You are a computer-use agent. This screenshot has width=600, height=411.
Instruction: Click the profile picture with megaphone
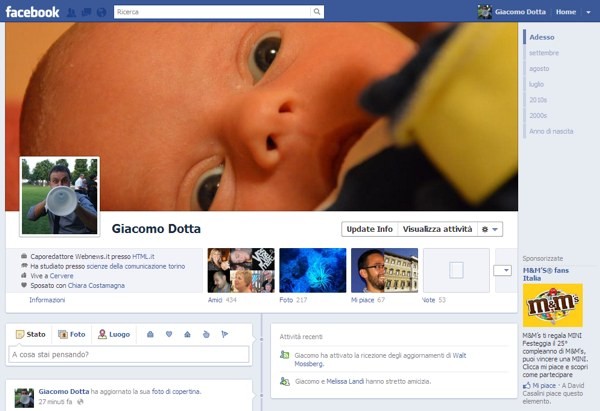click(59, 196)
